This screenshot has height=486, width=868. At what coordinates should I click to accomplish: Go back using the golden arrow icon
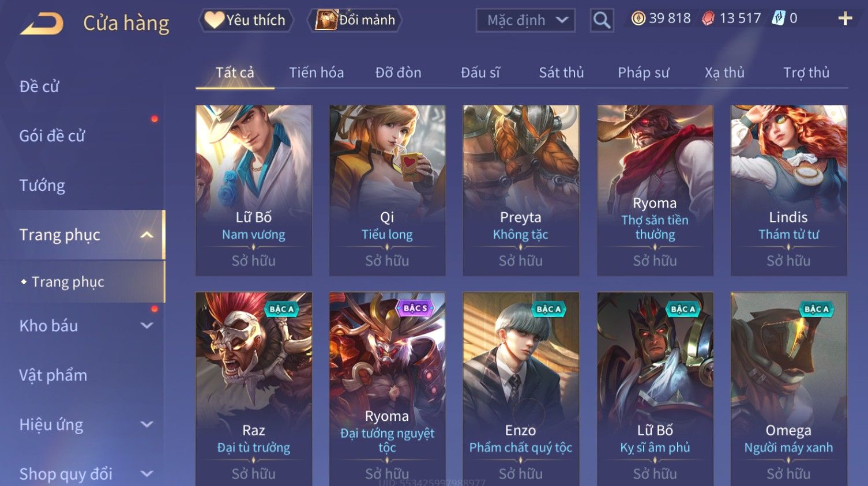click(x=42, y=24)
